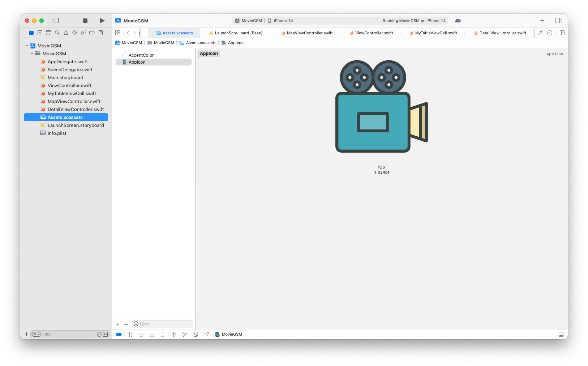Open the debug navigator (spray can)
Viewport: 588px width, 366px height.
pos(83,33)
